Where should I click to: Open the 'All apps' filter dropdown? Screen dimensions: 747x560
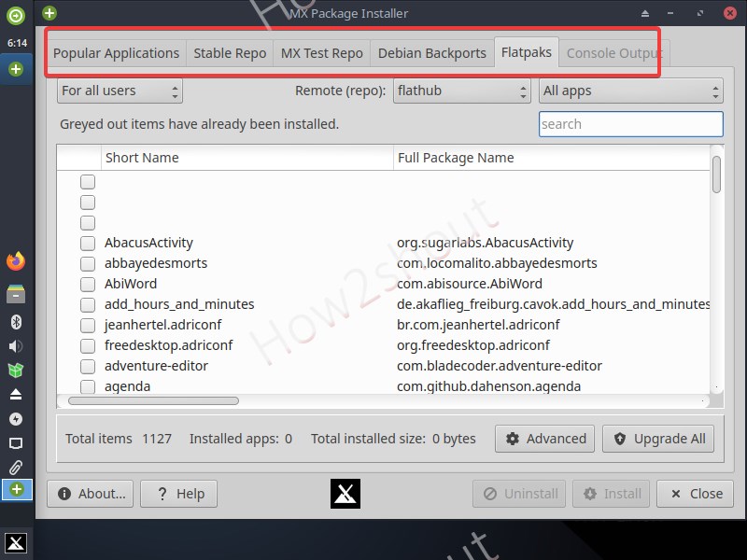[628, 91]
